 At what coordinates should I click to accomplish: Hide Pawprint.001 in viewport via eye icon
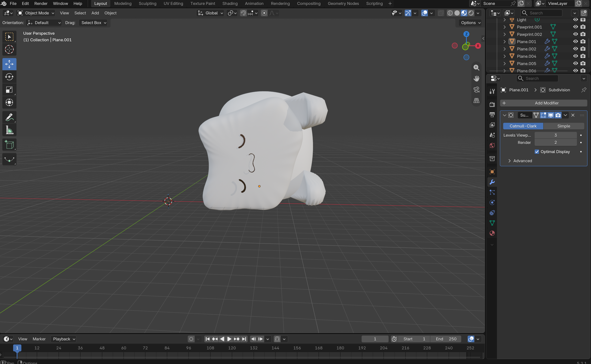point(575,27)
